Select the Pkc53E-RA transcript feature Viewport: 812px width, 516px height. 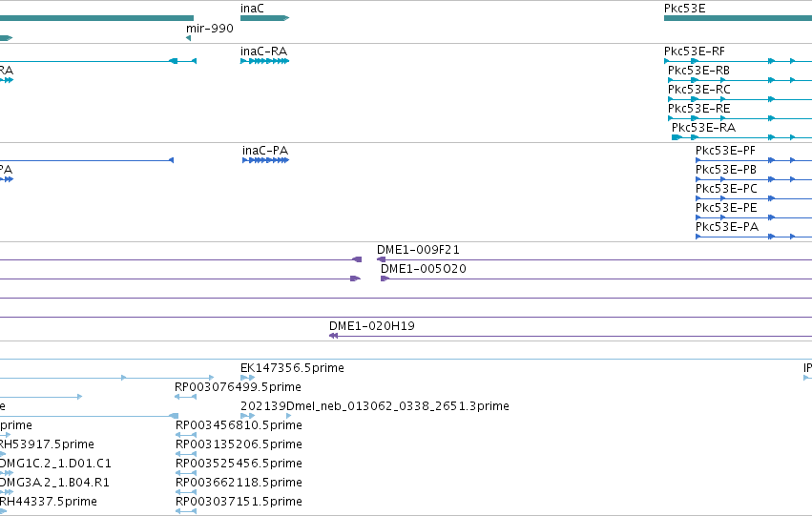[x=741, y=137]
